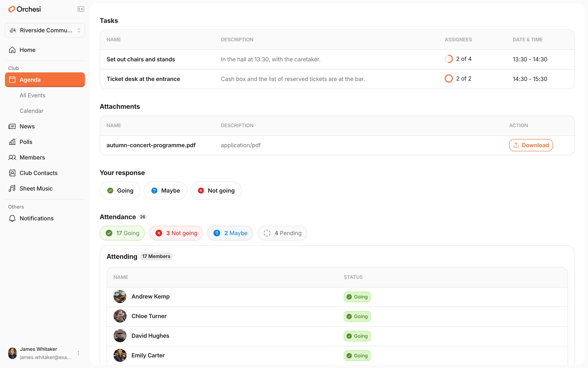588x368 pixels.
Task: Click the Members people icon
Action: [x=12, y=157]
